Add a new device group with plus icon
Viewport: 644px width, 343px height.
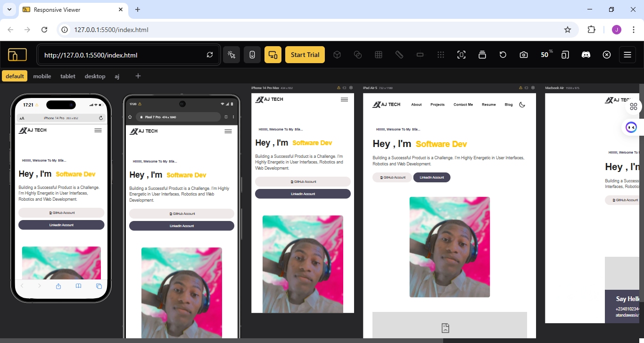pos(138,76)
